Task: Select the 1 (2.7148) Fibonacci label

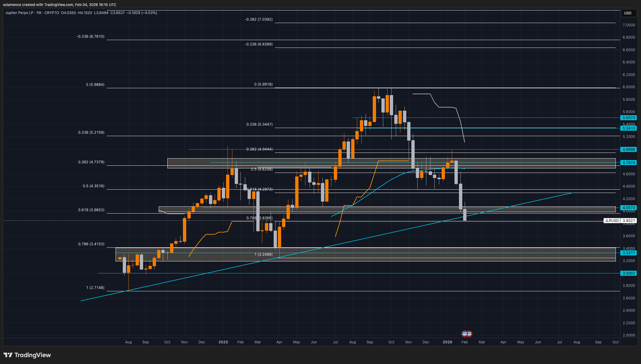Action: (x=95, y=288)
